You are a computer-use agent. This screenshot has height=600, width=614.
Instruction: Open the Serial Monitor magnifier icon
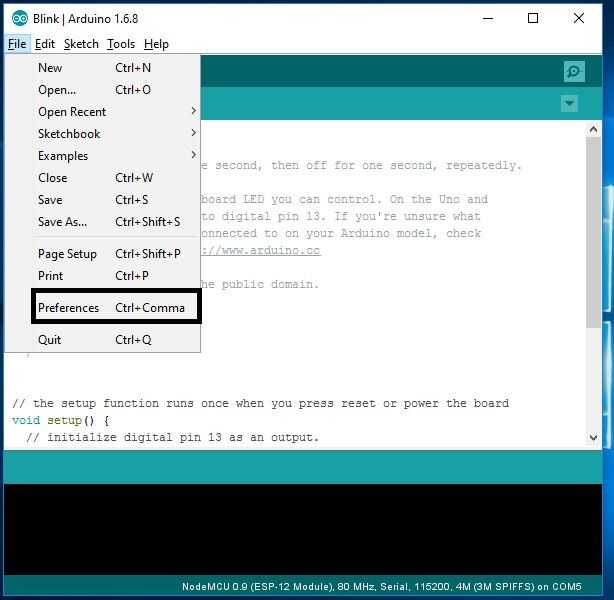574,72
